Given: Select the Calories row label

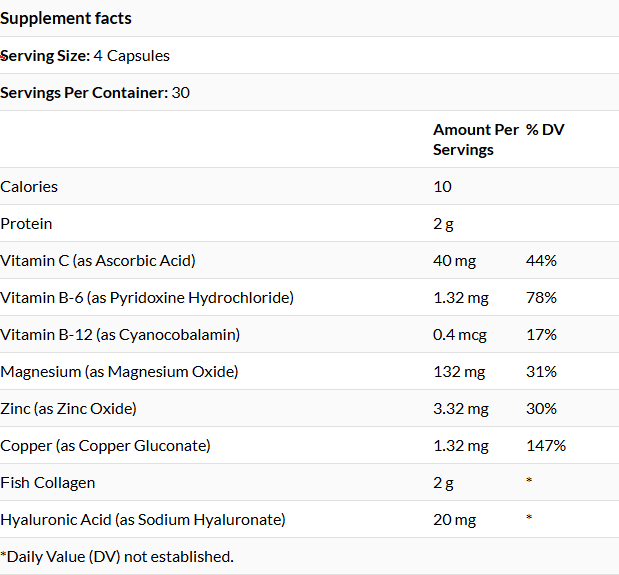Looking at the screenshot, I should point(29,187).
